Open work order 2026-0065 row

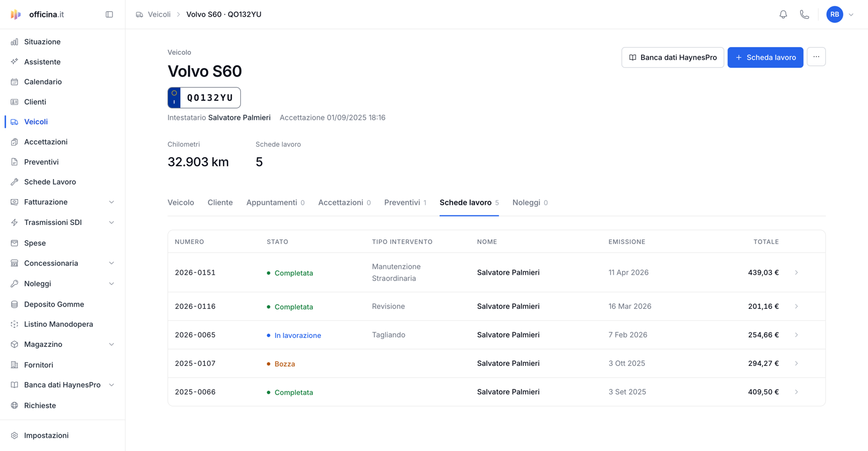pyautogui.click(x=496, y=335)
